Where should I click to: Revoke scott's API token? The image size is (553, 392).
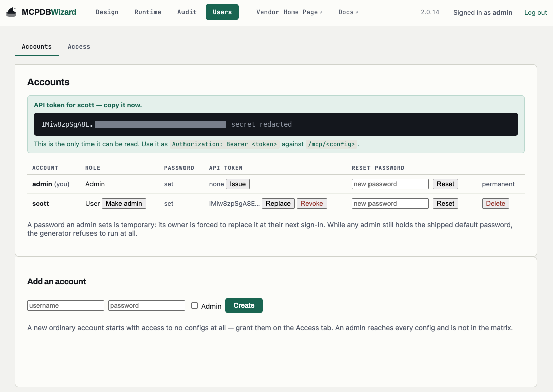click(312, 204)
